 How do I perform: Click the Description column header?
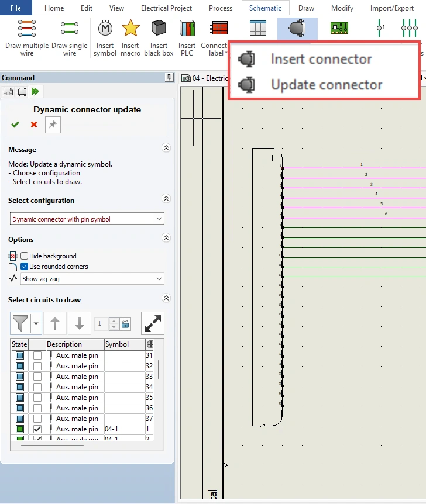click(x=75, y=344)
